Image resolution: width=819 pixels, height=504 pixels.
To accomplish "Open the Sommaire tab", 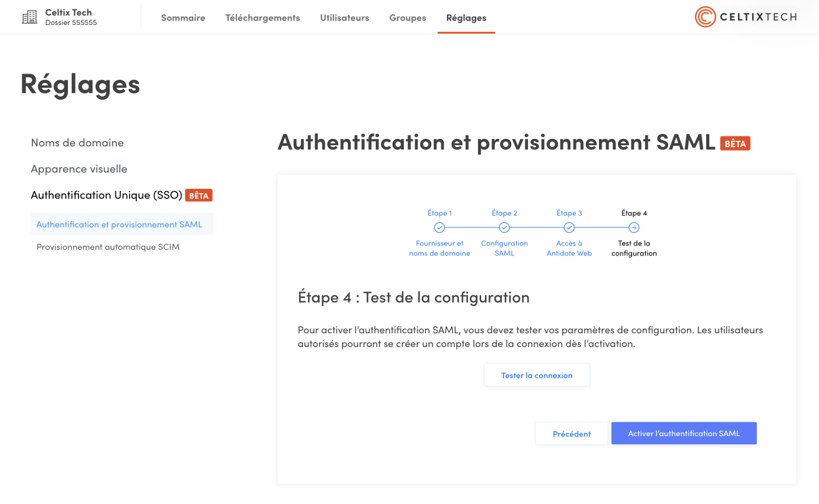I will click(x=183, y=18).
